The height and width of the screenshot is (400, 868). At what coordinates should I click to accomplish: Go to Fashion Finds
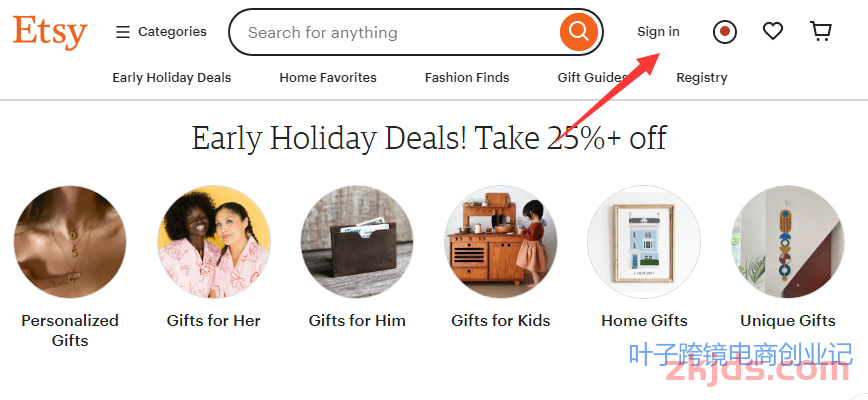click(x=467, y=78)
